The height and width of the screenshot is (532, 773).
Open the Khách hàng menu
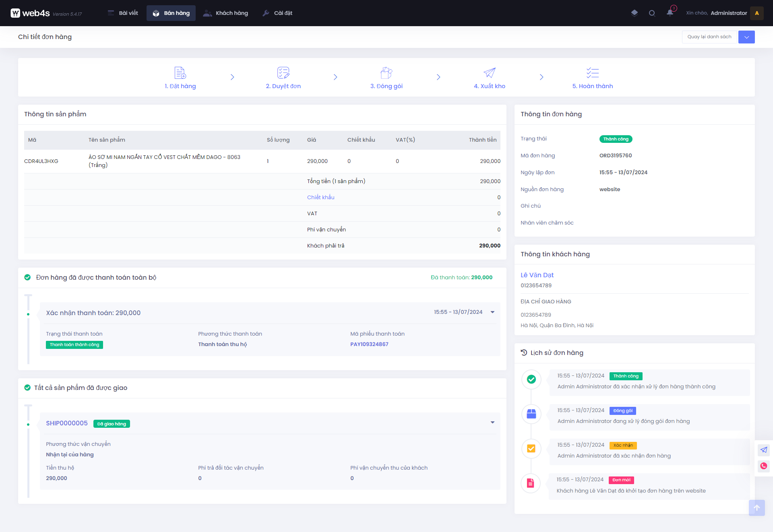[x=226, y=13]
